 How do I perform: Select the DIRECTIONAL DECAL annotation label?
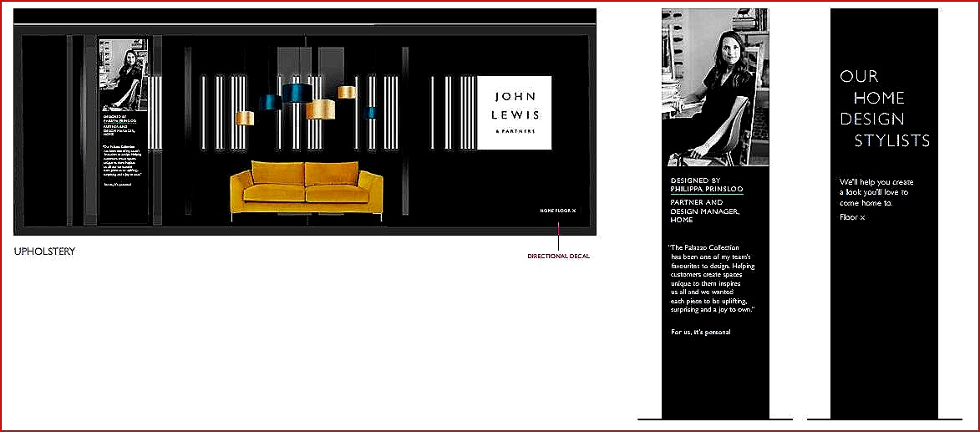point(558,257)
